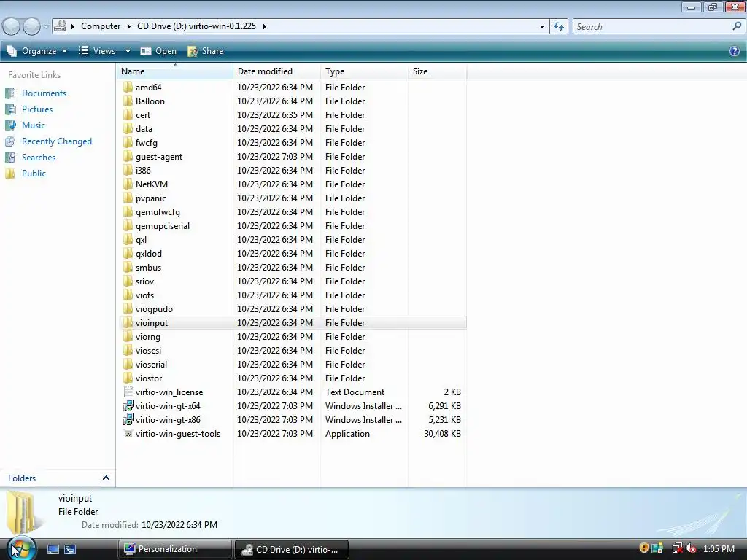Screen dimensions: 747x560
Task: Click Computer in the address breadcrumb
Action: coord(101,26)
